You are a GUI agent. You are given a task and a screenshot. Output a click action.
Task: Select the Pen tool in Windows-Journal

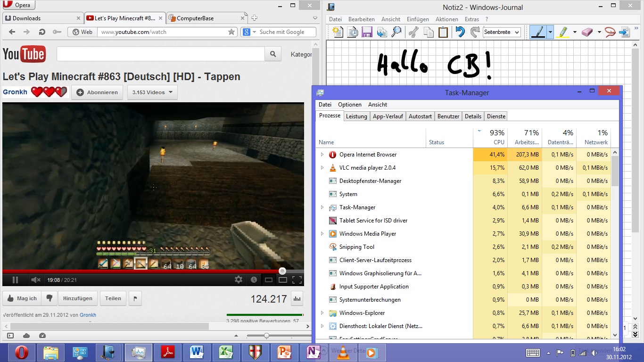(x=538, y=32)
